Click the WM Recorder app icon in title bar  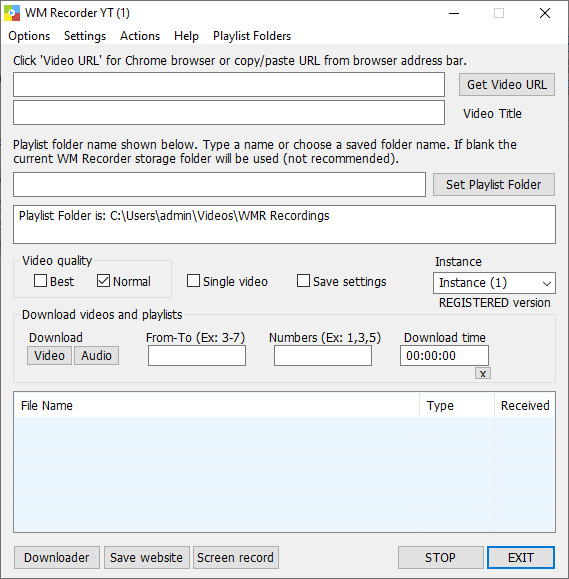11,13
